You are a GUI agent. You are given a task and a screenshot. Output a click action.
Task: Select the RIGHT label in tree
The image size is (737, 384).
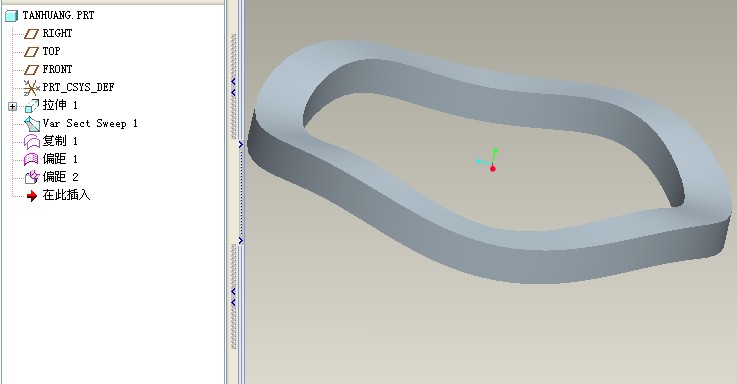coord(57,33)
